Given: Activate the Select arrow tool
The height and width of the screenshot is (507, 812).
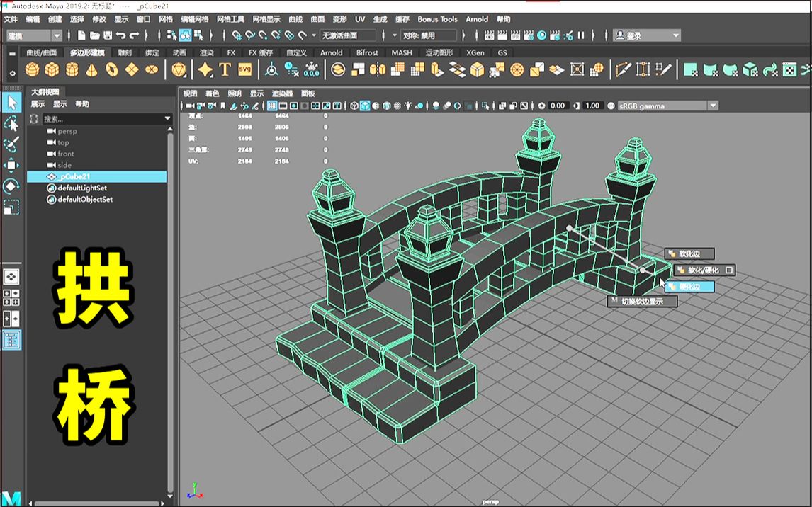Looking at the screenshot, I should point(11,103).
